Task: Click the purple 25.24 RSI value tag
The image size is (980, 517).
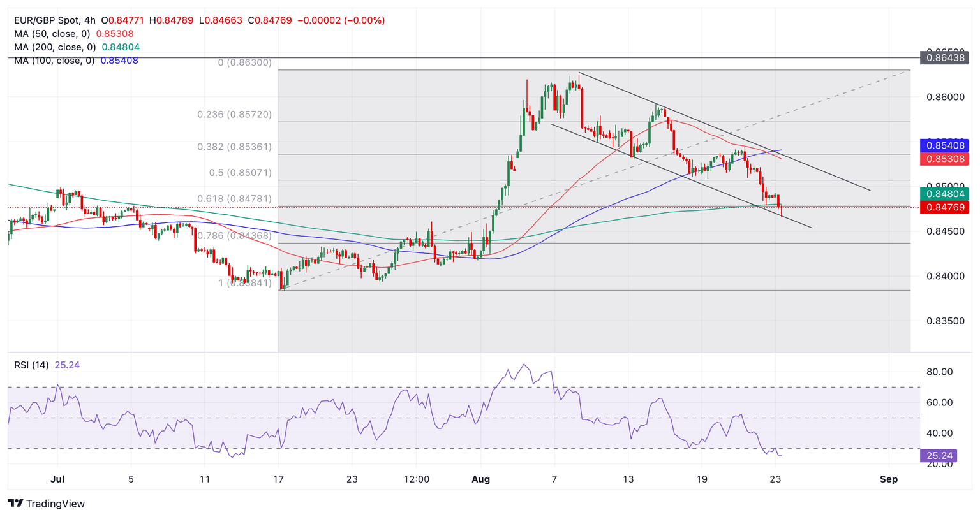Action: (x=937, y=456)
